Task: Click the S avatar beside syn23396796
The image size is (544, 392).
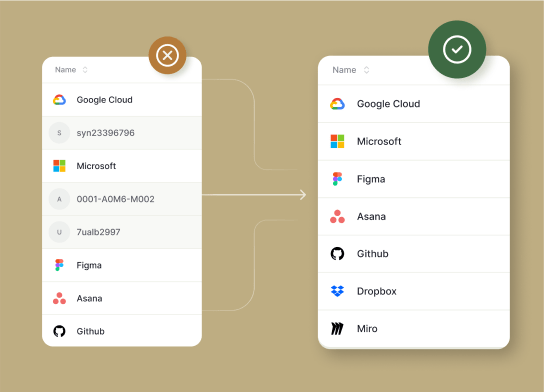Action: click(59, 133)
